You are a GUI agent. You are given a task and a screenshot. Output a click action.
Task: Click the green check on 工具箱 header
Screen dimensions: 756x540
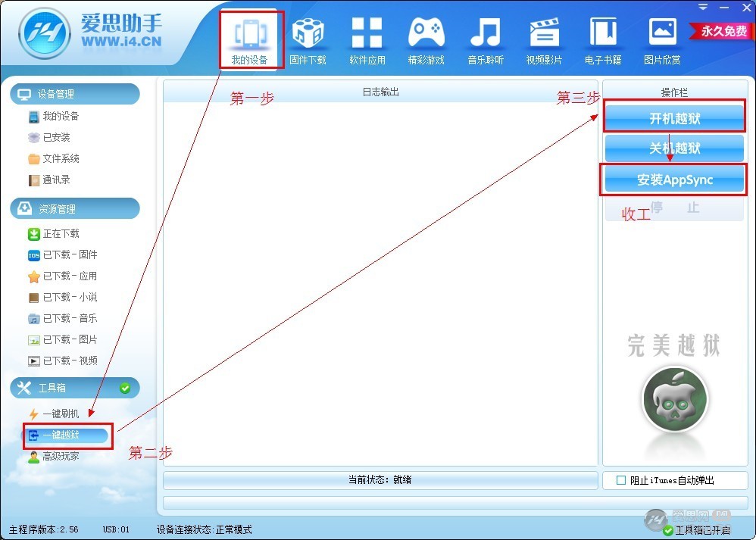point(125,388)
